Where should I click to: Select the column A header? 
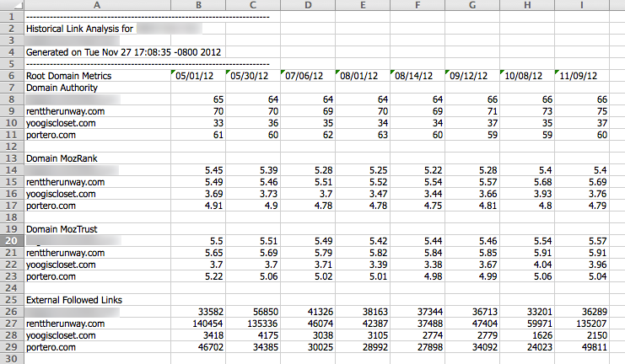click(96, 7)
